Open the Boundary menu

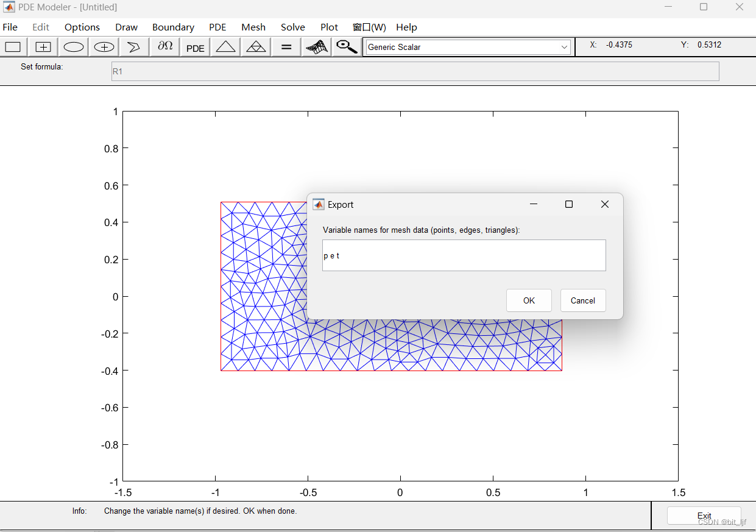click(173, 27)
